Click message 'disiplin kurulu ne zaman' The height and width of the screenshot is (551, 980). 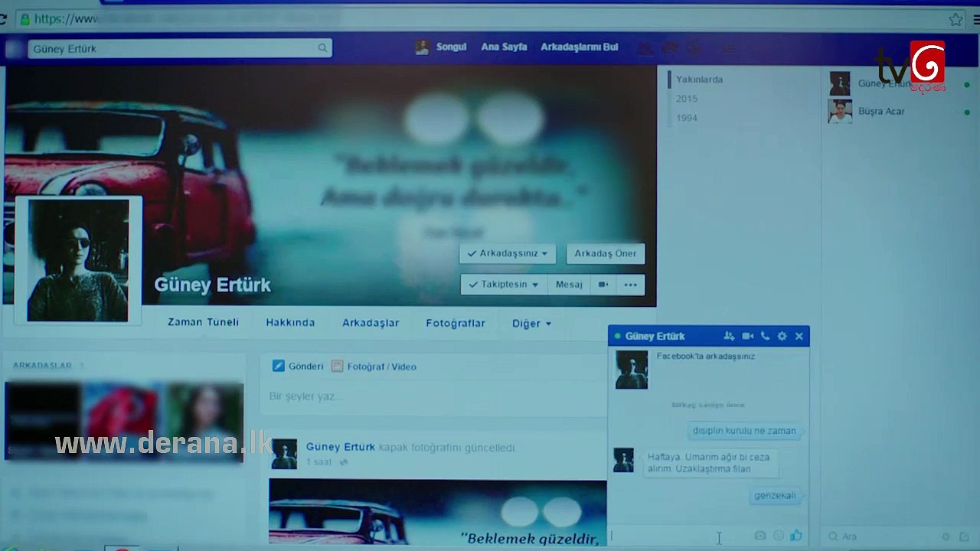[744, 431]
